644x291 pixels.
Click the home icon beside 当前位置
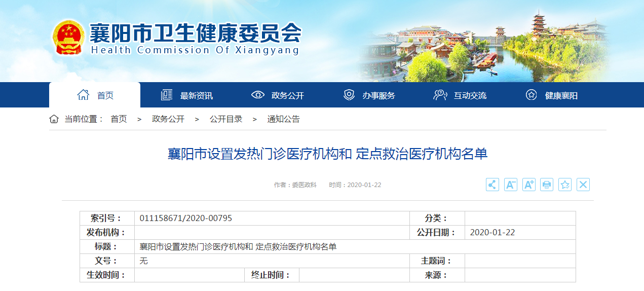(54, 119)
